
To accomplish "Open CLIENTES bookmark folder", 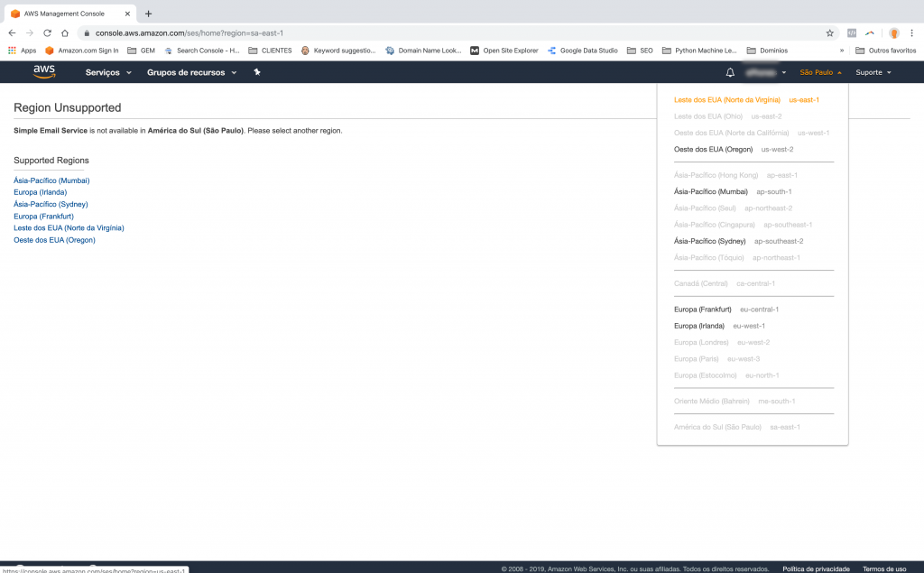I will [x=270, y=51].
